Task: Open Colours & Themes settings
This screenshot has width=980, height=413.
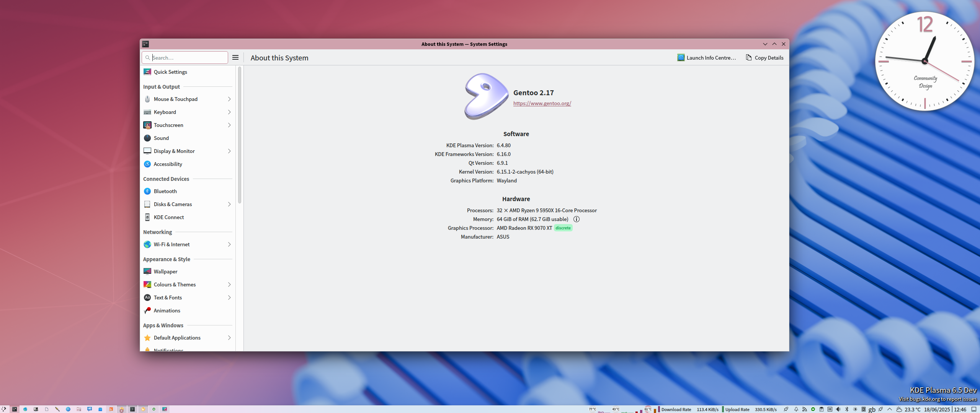Action: point(188,285)
